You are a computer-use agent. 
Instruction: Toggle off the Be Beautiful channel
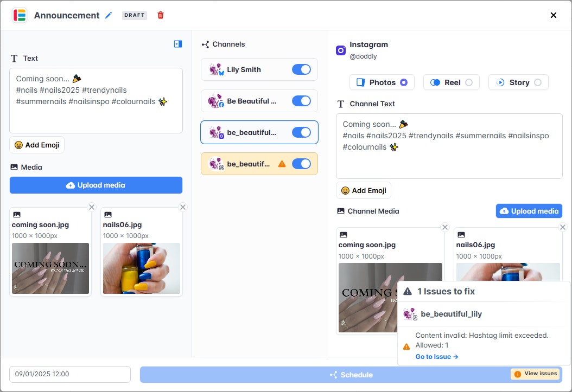302,101
